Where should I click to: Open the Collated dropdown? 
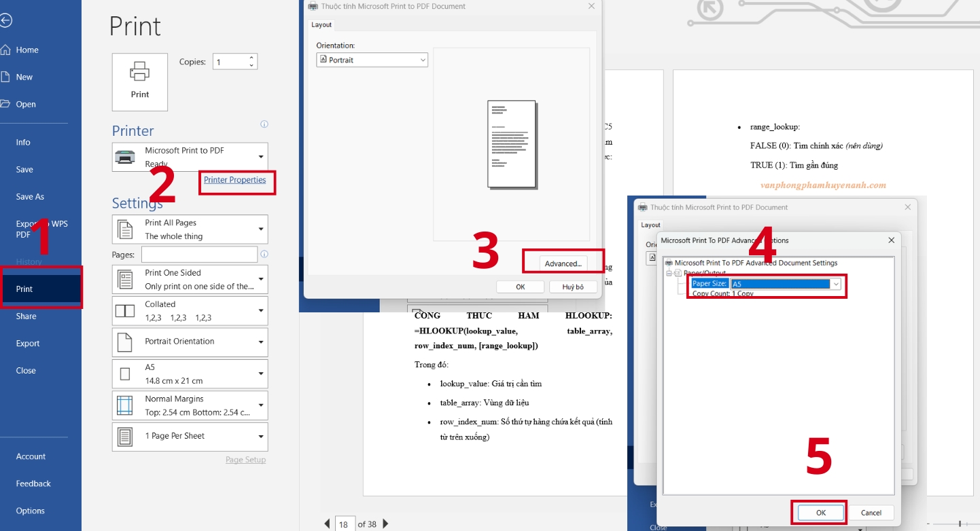(x=190, y=311)
